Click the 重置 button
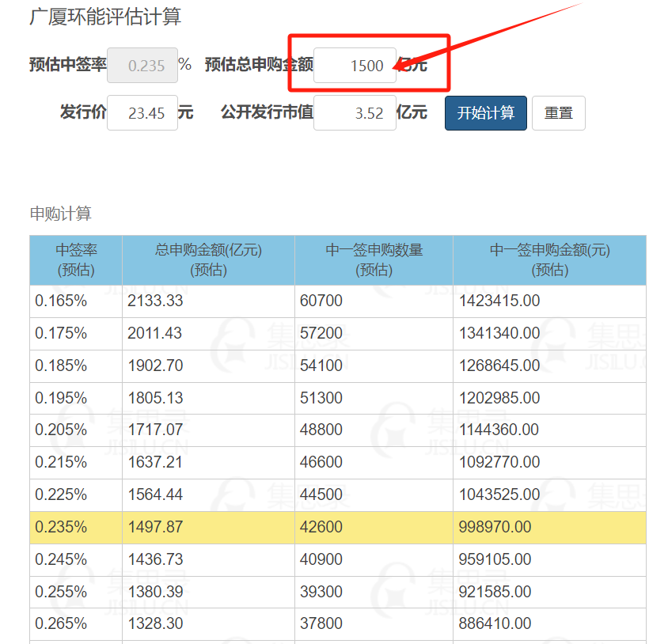 [558, 113]
